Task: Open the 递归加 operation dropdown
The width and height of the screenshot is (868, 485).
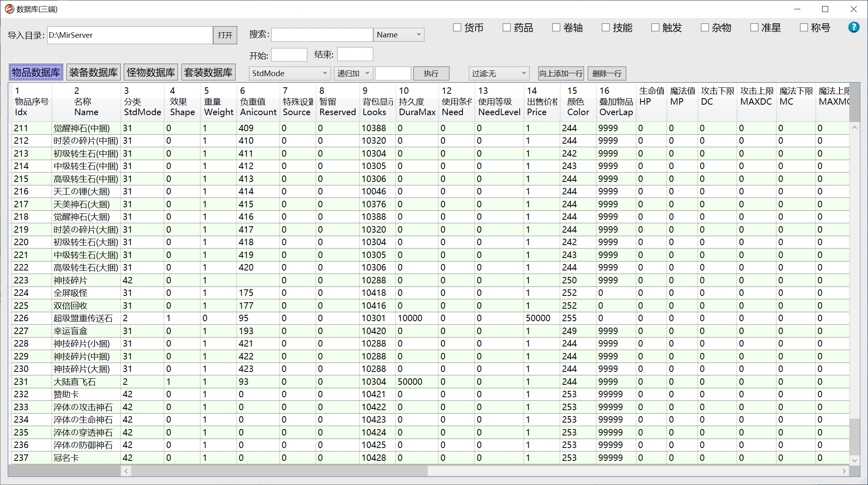Action: [x=353, y=73]
